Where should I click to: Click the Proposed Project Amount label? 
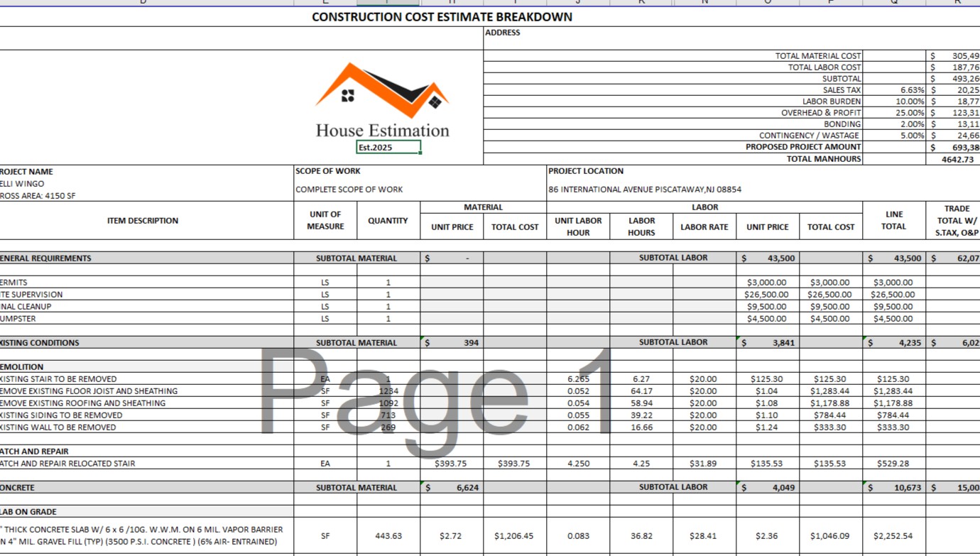click(802, 147)
